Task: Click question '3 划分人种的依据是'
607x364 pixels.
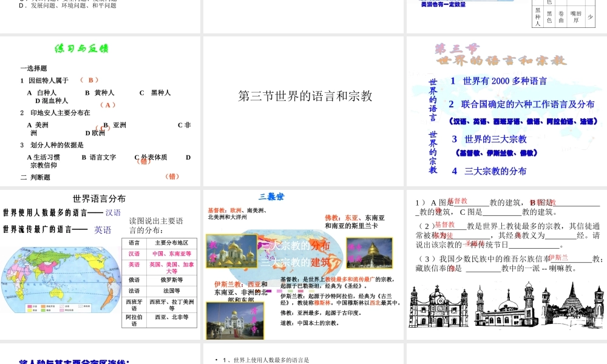Action: point(52,145)
